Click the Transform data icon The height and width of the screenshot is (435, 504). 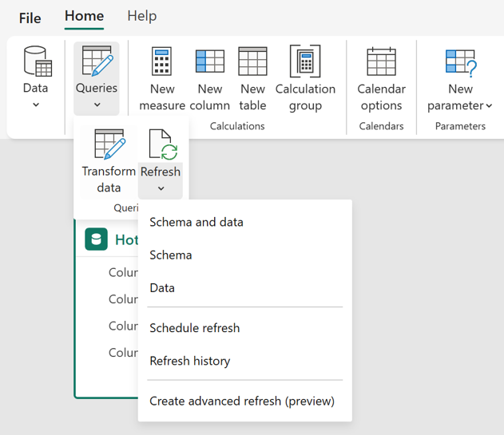(x=109, y=144)
